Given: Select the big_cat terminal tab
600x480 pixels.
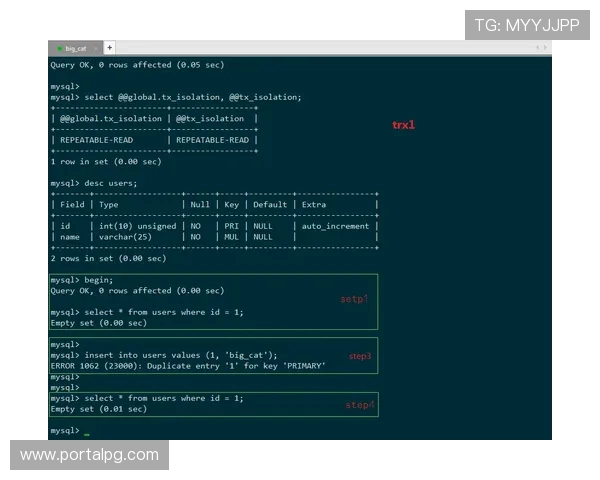Looking at the screenshot, I should (x=75, y=48).
